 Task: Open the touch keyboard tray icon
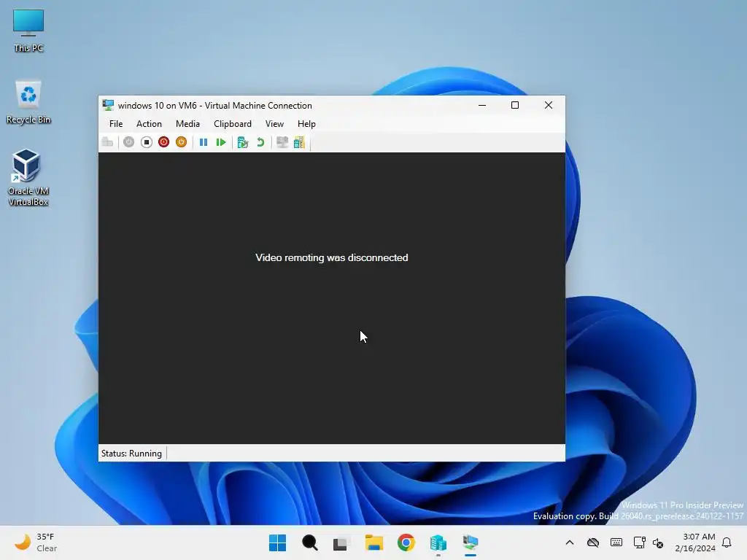point(616,542)
